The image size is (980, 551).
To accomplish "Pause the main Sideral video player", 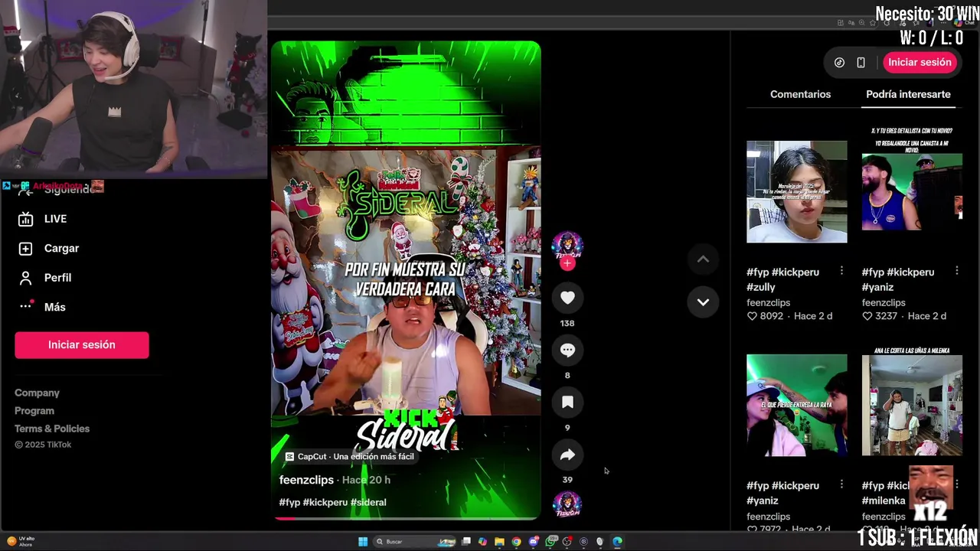I will [x=406, y=279].
